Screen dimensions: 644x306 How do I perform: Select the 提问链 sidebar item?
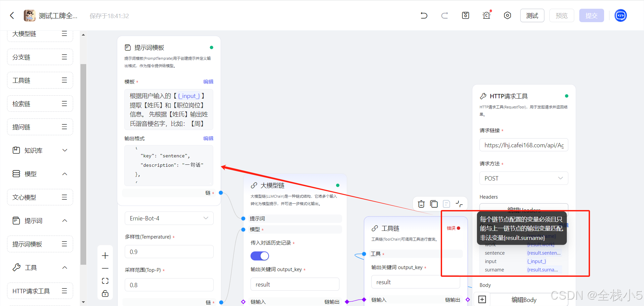point(40,127)
